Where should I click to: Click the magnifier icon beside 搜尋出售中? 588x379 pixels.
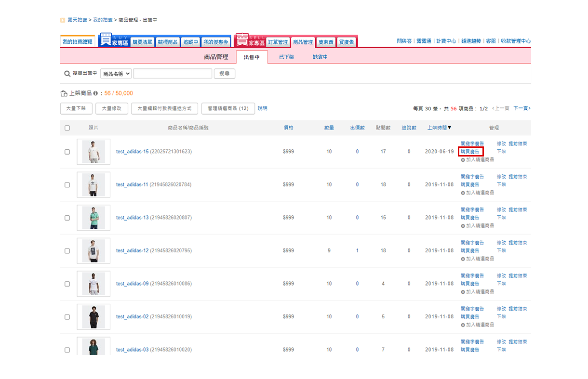pyautogui.click(x=67, y=74)
